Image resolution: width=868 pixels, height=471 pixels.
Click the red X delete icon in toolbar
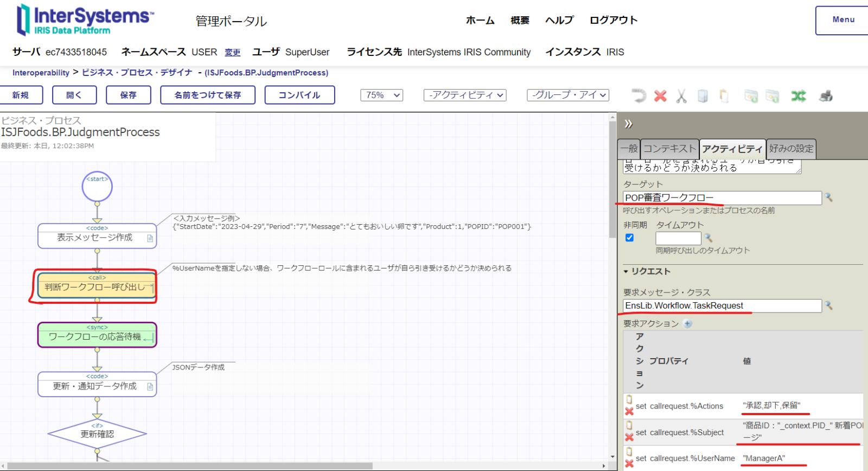pyautogui.click(x=660, y=96)
